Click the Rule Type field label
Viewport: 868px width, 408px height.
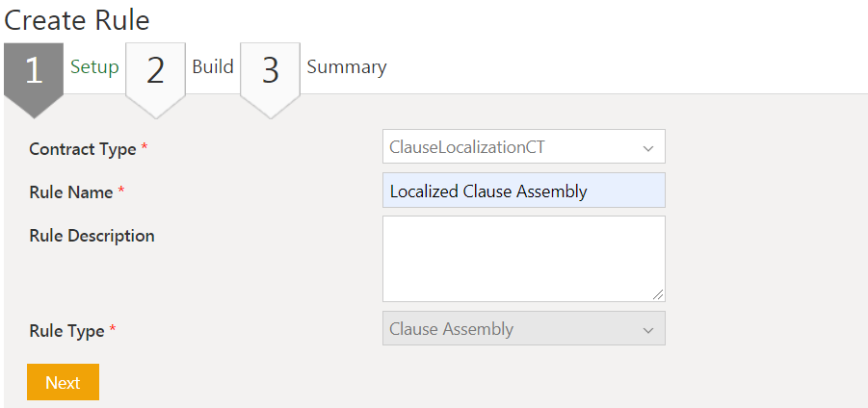[66, 331]
